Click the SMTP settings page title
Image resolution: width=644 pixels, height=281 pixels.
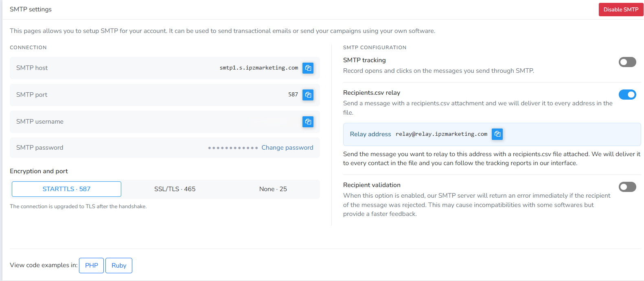point(31,9)
